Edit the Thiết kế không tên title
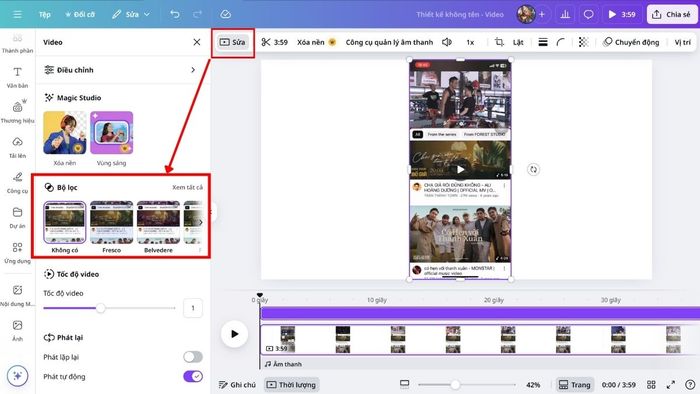700x394 pixels. [x=460, y=14]
